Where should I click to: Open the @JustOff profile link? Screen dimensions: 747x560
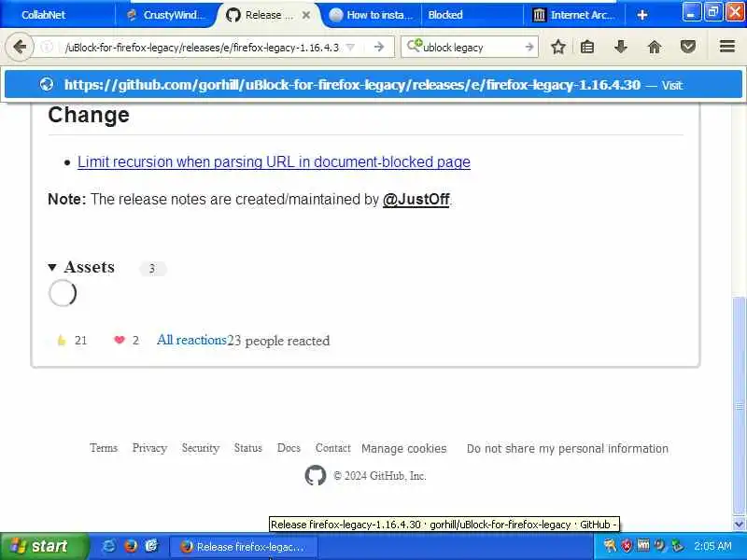click(416, 199)
